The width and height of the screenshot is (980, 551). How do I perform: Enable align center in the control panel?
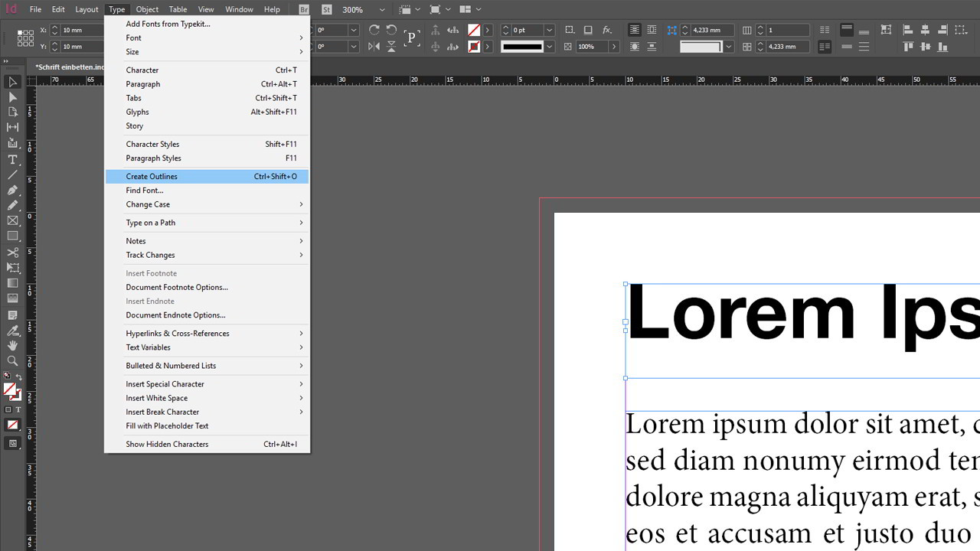[924, 30]
